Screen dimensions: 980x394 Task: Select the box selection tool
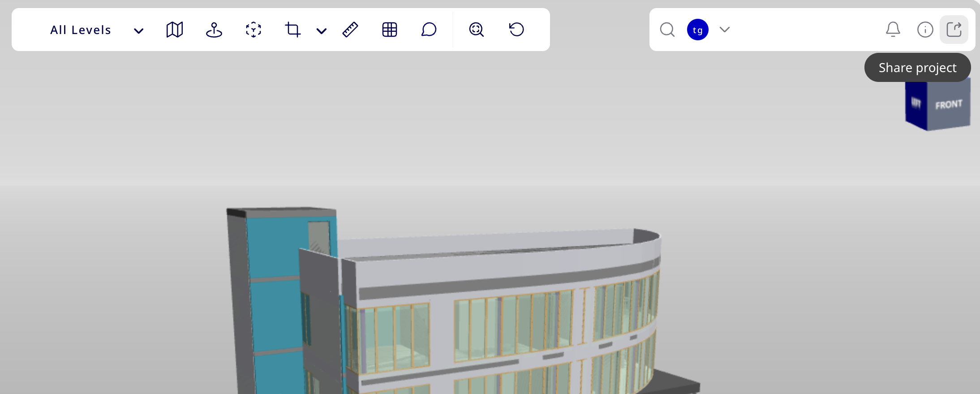pos(254,30)
